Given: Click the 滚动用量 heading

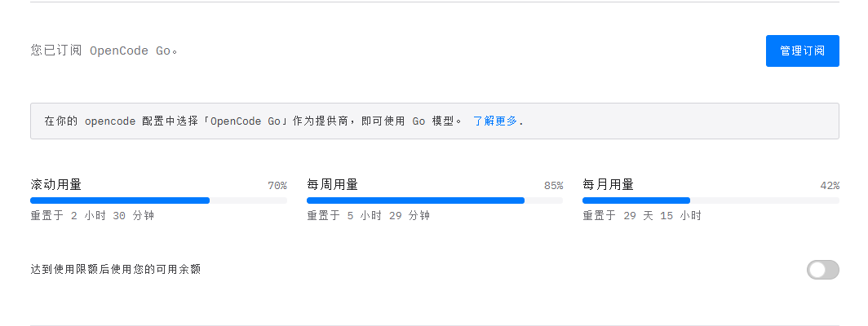Looking at the screenshot, I should [56, 184].
